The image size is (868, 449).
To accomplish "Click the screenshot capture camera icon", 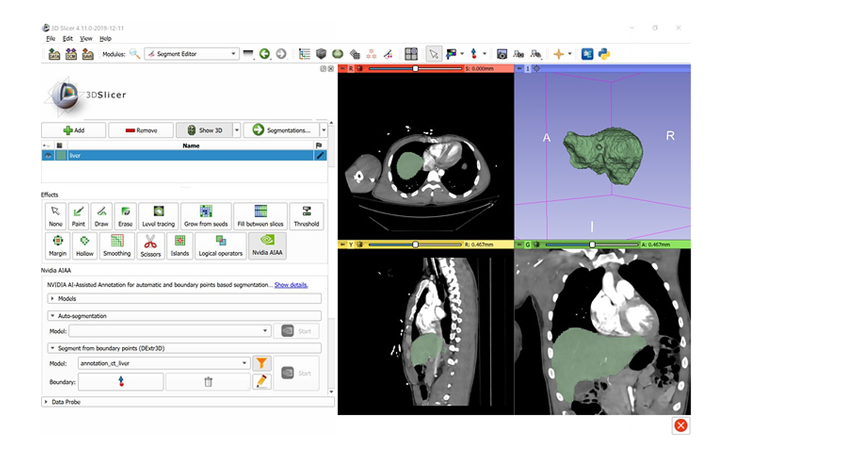I will 502,54.
